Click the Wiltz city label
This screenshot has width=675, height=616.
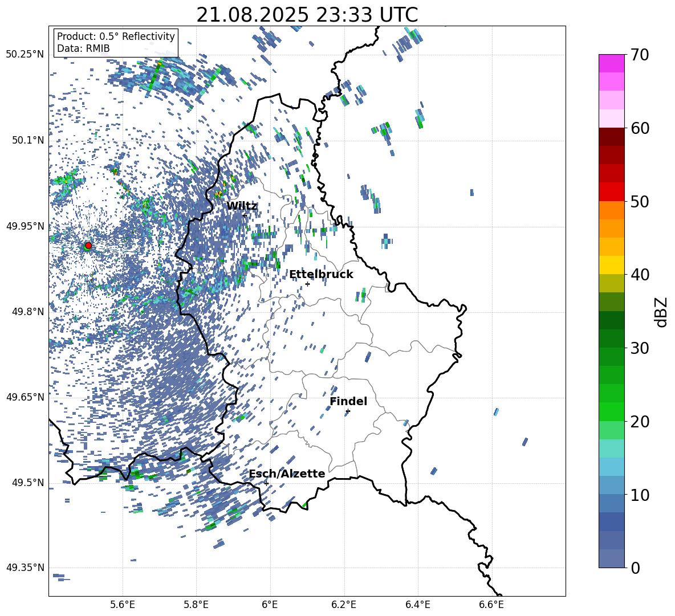coord(242,206)
